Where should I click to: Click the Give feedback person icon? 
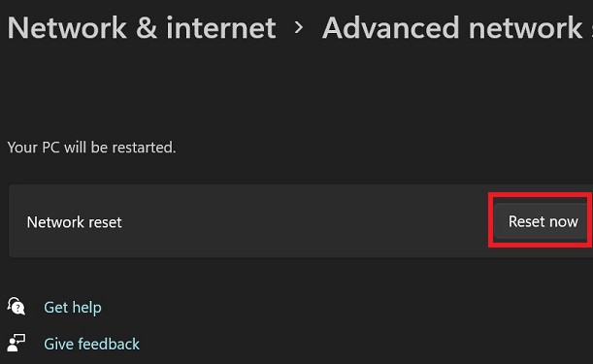[x=16, y=343]
